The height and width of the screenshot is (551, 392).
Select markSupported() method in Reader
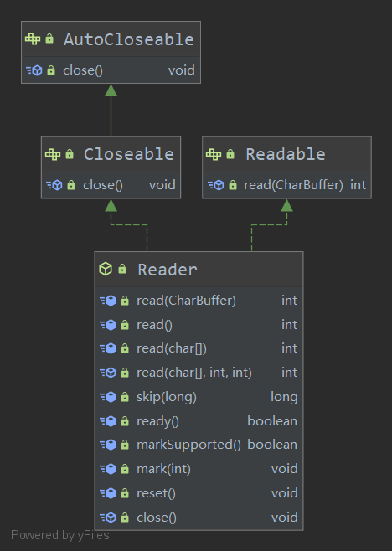188,445
